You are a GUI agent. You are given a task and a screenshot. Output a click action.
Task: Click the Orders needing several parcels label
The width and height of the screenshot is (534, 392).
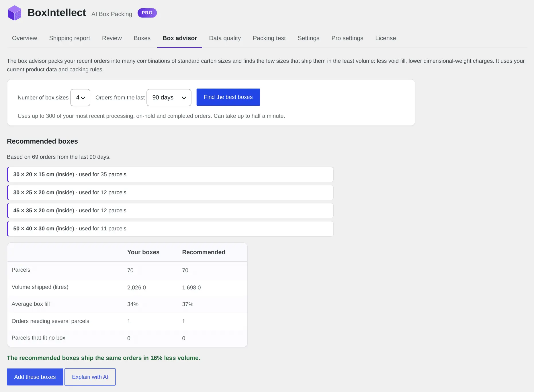pos(50,321)
